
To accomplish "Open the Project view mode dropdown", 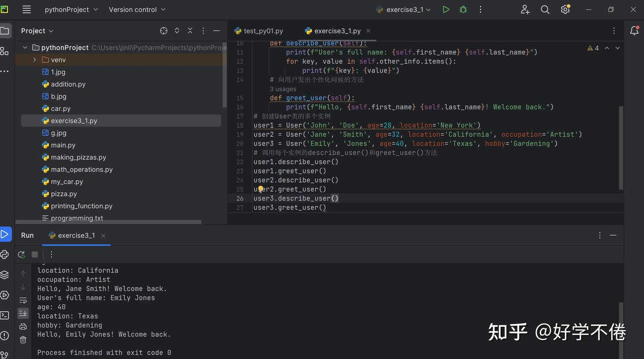I will pos(37,31).
